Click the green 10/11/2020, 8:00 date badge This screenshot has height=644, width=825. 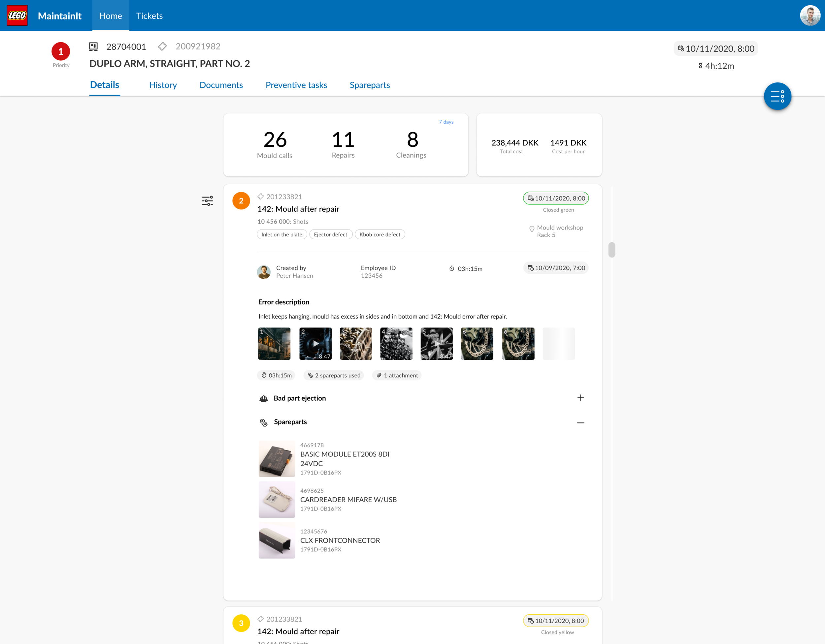point(556,198)
